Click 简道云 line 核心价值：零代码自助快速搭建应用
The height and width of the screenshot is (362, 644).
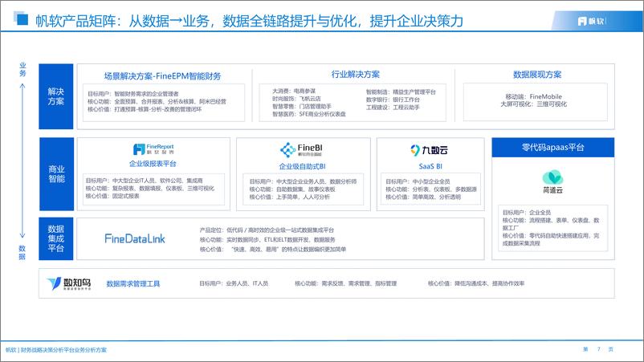pos(551,240)
